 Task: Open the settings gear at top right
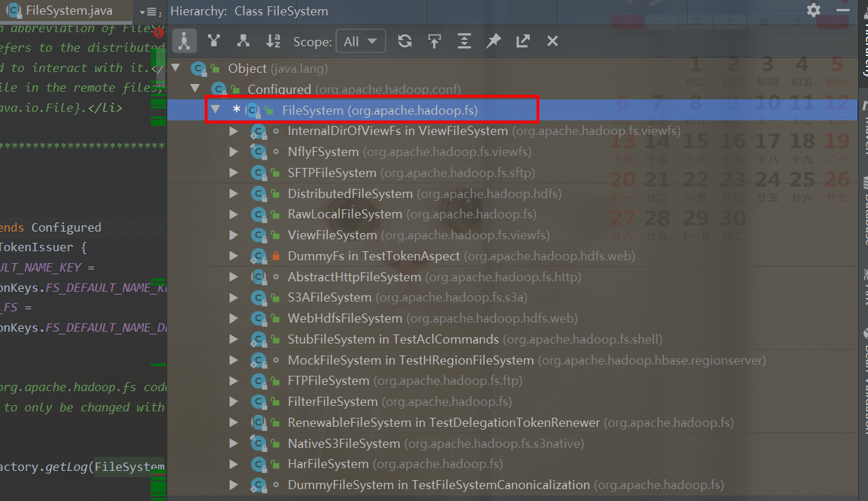(813, 10)
